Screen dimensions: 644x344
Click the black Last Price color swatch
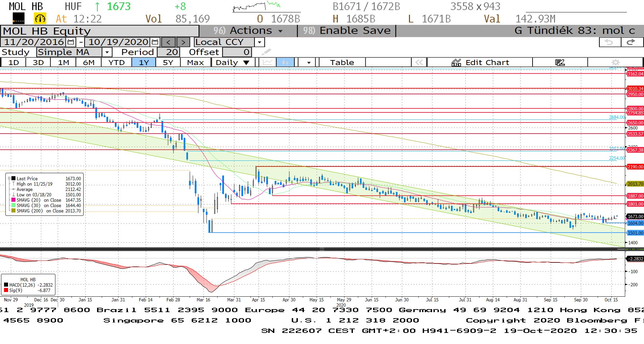[x=13, y=179]
